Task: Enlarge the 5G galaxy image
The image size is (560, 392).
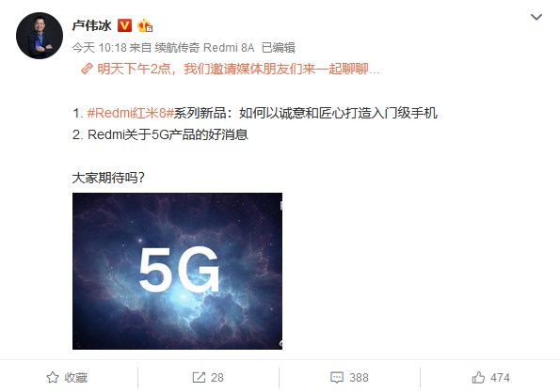Action: click(177, 271)
